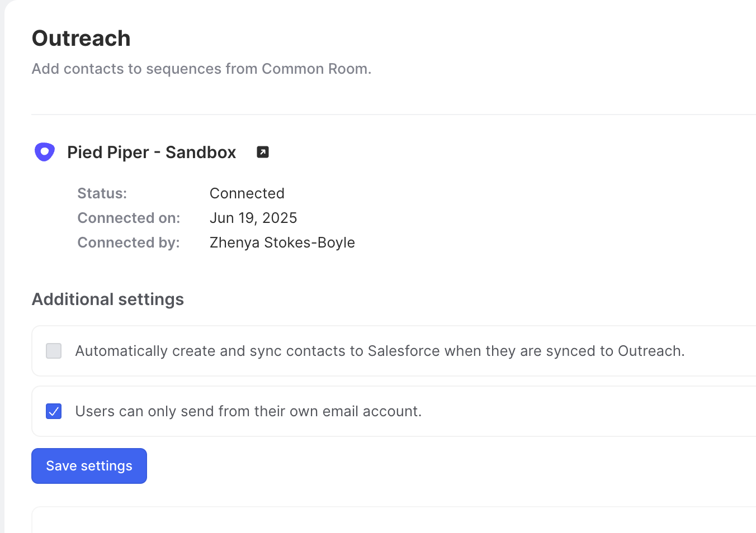The image size is (756, 533).
Task: Select the Connected status value
Action: [x=247, y=193]
